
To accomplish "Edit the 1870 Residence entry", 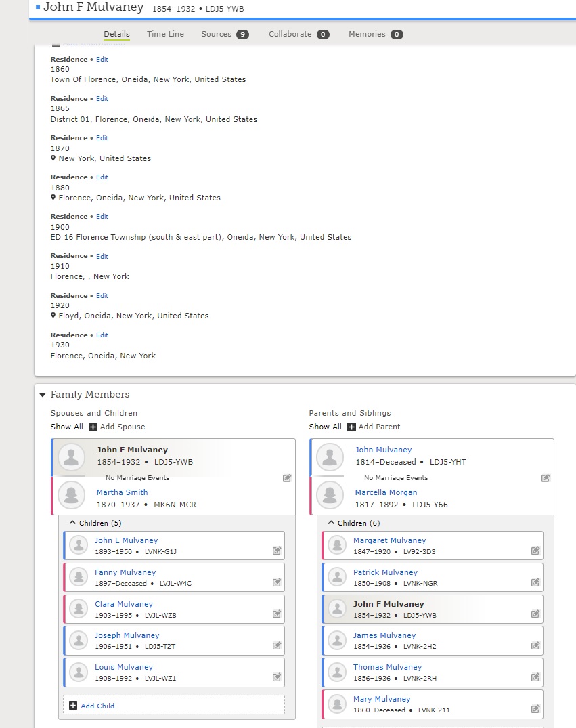I will [102, 138].
